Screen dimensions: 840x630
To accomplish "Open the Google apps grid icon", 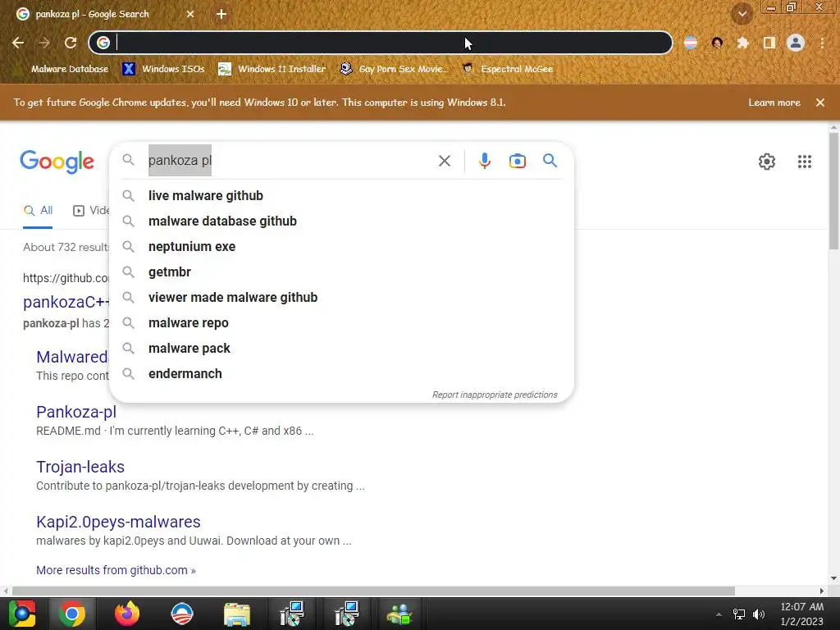I will click(804, 162).
